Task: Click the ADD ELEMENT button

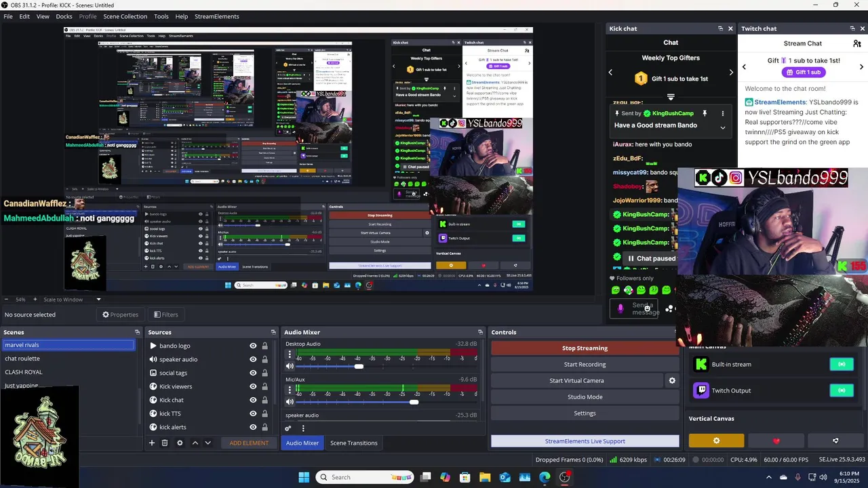Action: click(x=249, y=443)
